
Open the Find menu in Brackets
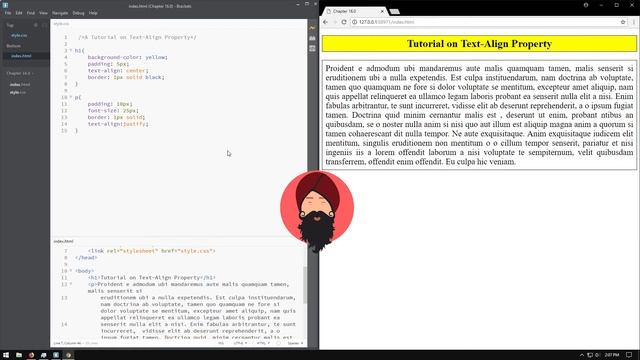31,13
